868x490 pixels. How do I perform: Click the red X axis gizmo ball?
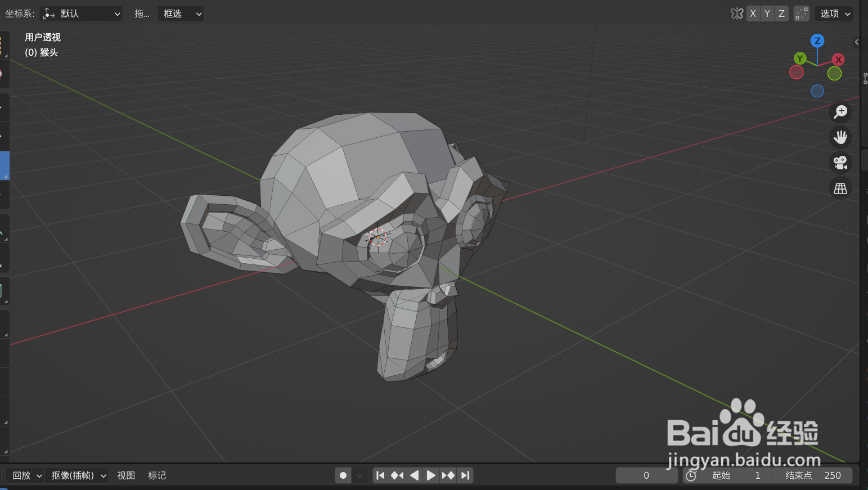pos(838,59)
